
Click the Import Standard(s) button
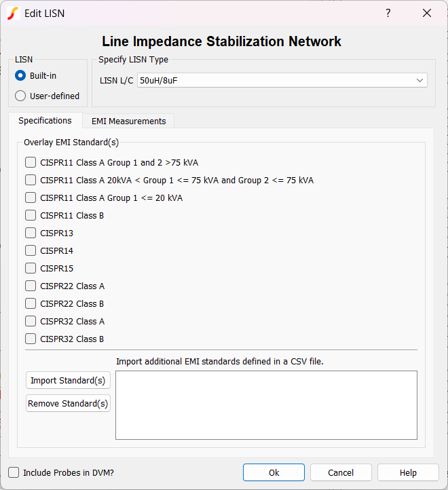(68, 380)
